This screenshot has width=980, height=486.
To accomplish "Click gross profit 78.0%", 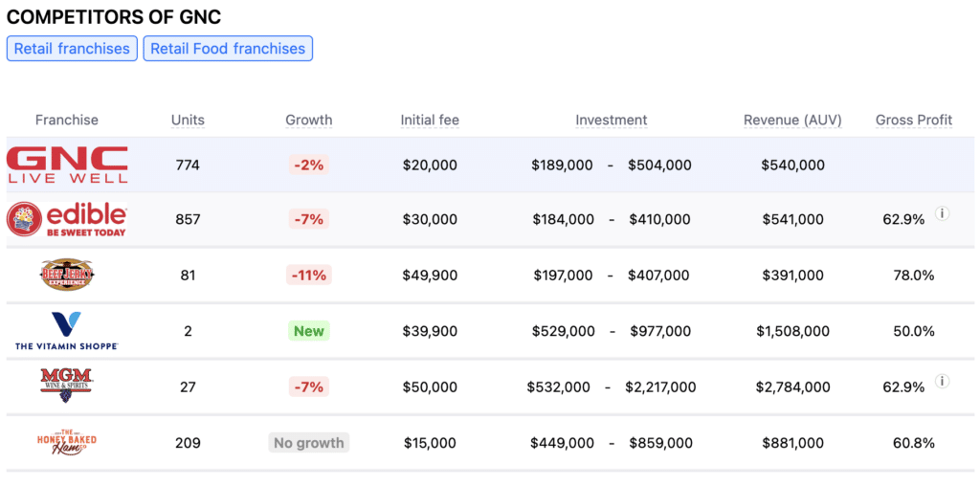I will (x=914, y=276).
